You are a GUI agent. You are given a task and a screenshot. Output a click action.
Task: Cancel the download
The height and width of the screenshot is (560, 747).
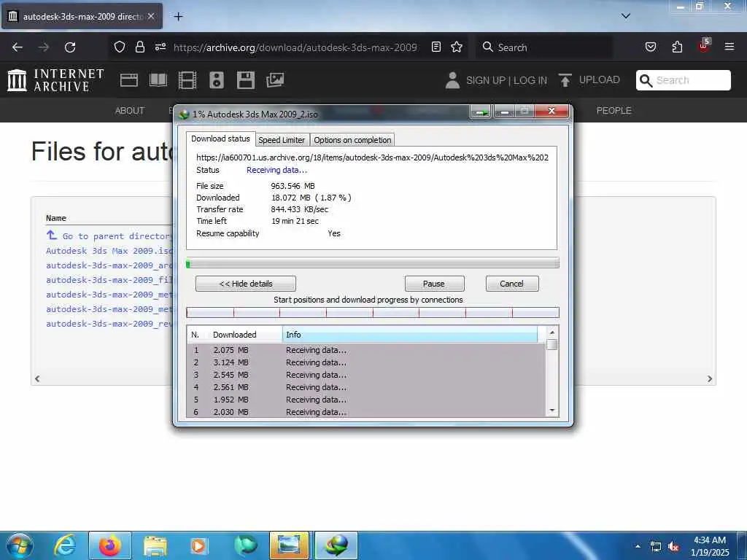coord(511,284)
